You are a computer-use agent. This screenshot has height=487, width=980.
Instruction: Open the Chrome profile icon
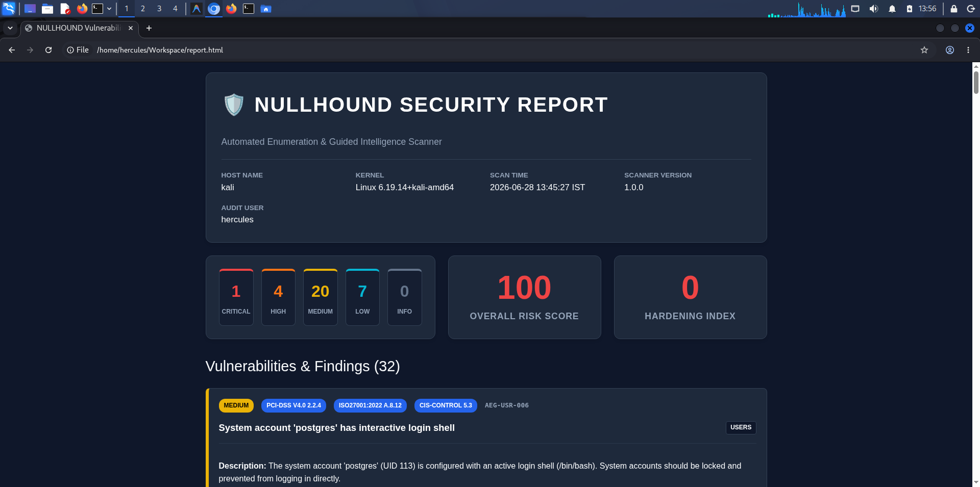(x=950, y=50)
